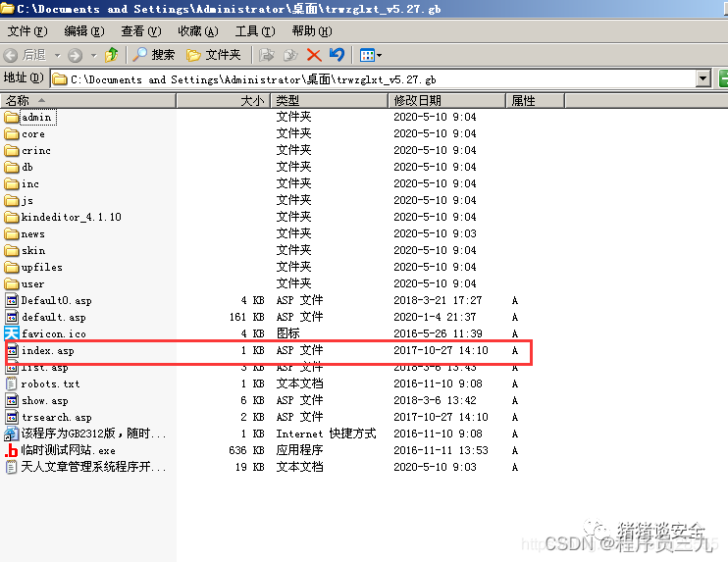Click the file name trsearch.asp

coord(57,417)
